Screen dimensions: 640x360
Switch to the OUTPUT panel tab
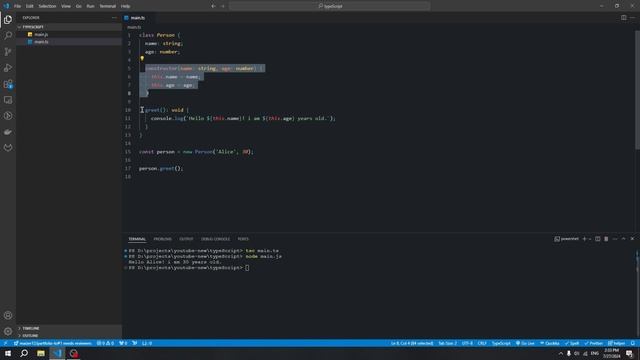186,239
